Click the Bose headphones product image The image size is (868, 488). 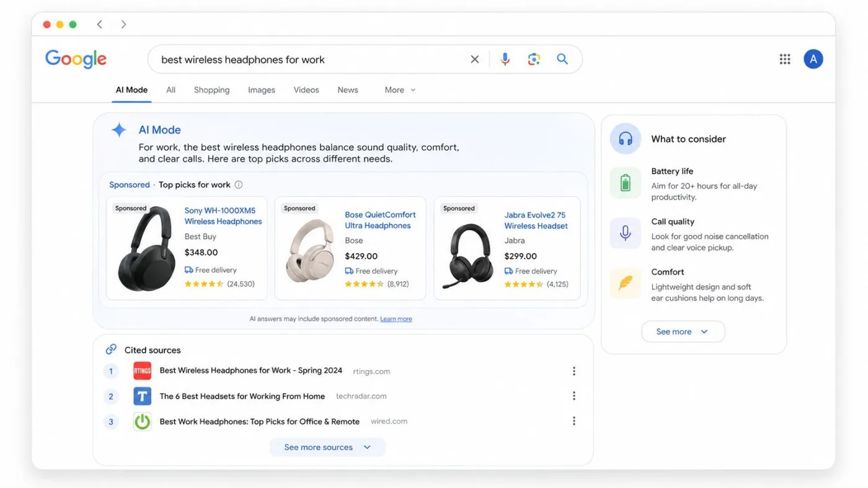[x=310, y=251]
